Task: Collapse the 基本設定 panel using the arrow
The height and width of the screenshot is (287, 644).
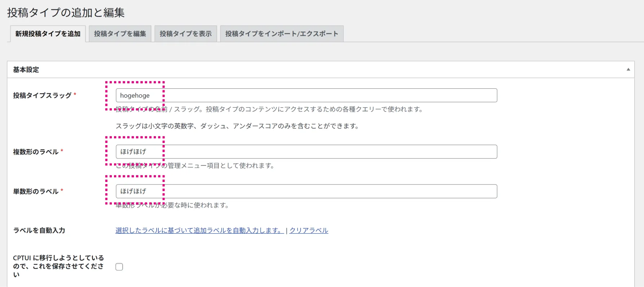Action: pos(628,69)
